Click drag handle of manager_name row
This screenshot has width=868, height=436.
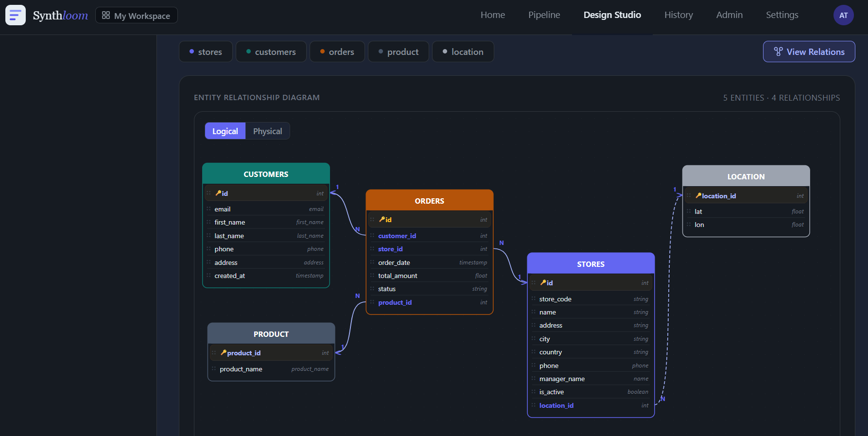coord(534,379)
